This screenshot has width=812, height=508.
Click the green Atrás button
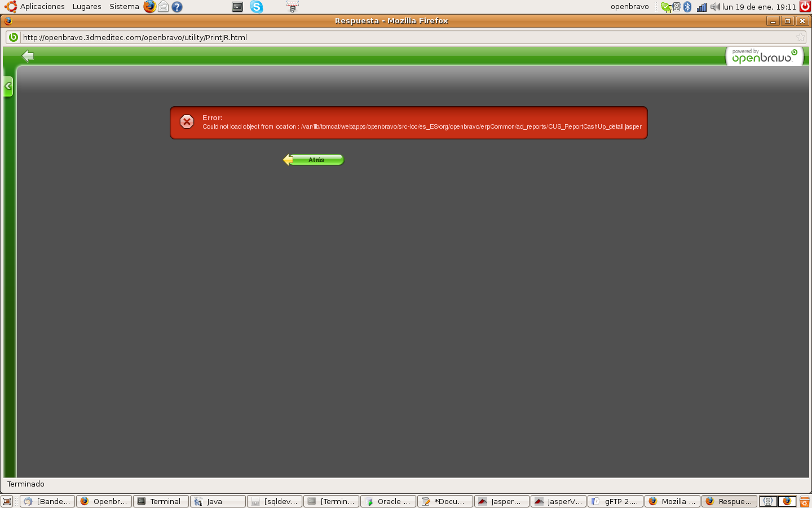(x=314, y=160)
